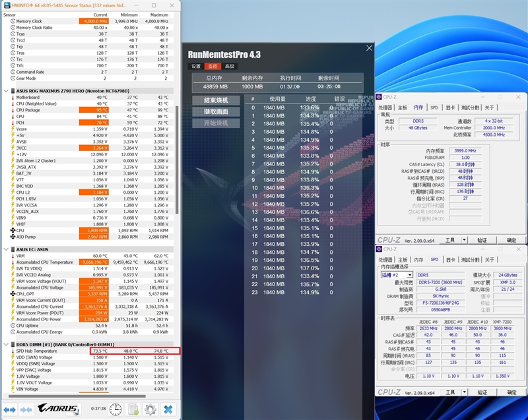Screen dimensions: 528x420
Task: Select the Accumulated CPU Temperature row
Action: pyautogui.click(x=88, y=262)
